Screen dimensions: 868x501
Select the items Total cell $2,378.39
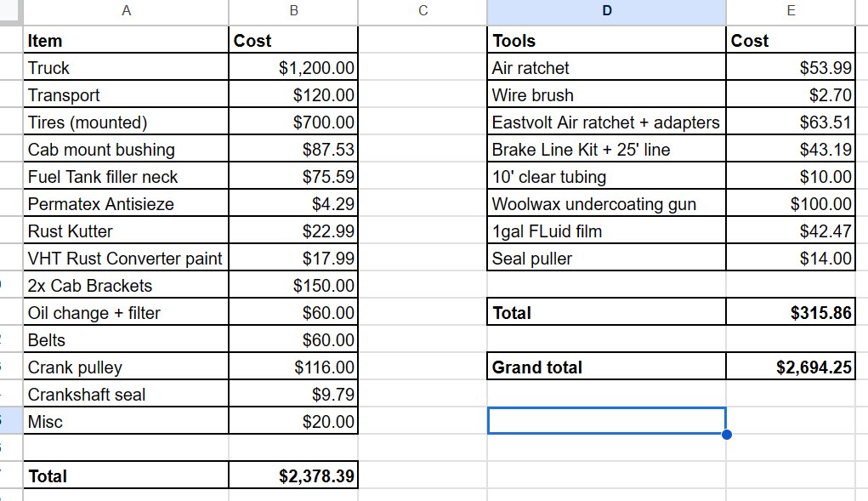tap(293, 476)
